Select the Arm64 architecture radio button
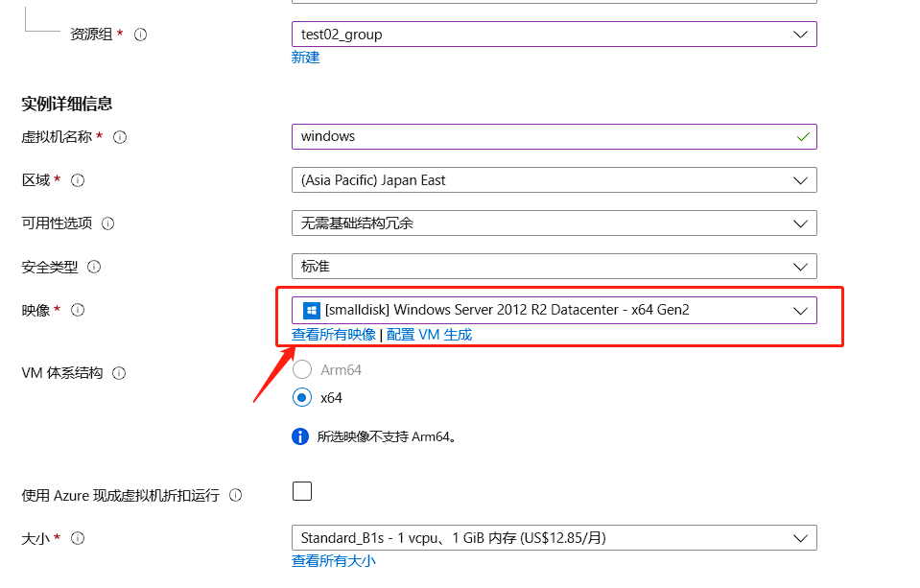Image resolution: width=920 pixels, height=588 pixels. 302,369
